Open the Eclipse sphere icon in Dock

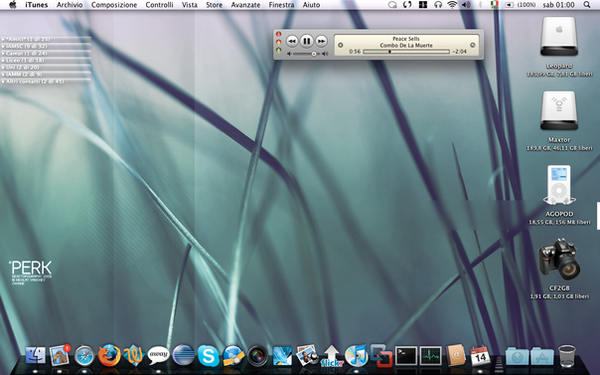pyautogui.click(x=183, y=355)
